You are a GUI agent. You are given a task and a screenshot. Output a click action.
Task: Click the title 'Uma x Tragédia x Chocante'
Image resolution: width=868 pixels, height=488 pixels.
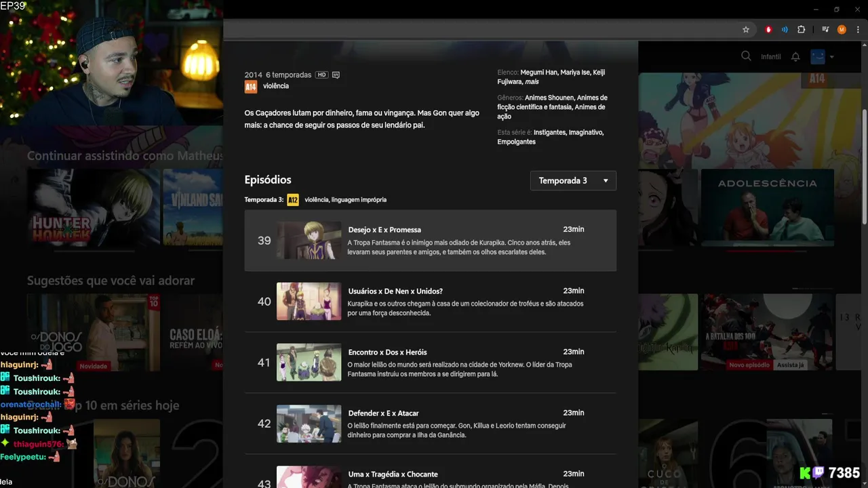[x=393, y=474]
